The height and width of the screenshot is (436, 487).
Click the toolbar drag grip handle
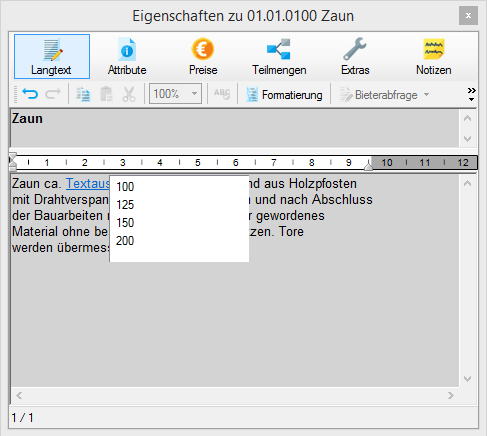pos(15,94)
